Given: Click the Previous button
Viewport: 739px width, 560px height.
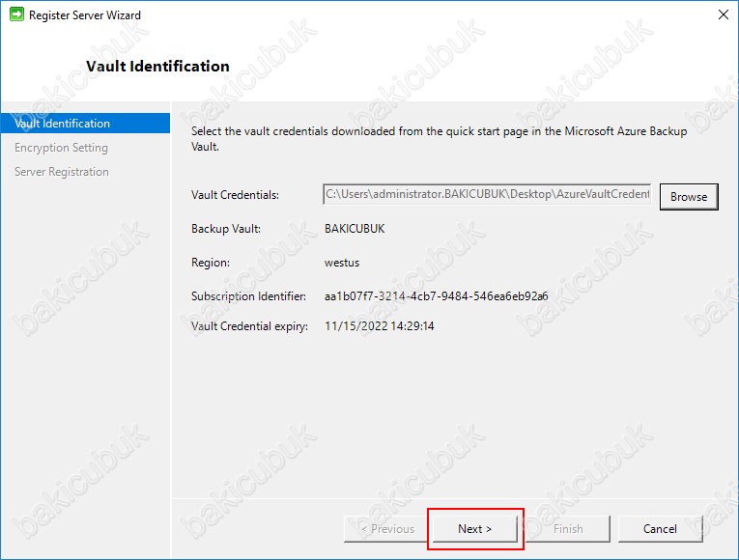Looking at the screenshot, I should click(x=387, y=529).
